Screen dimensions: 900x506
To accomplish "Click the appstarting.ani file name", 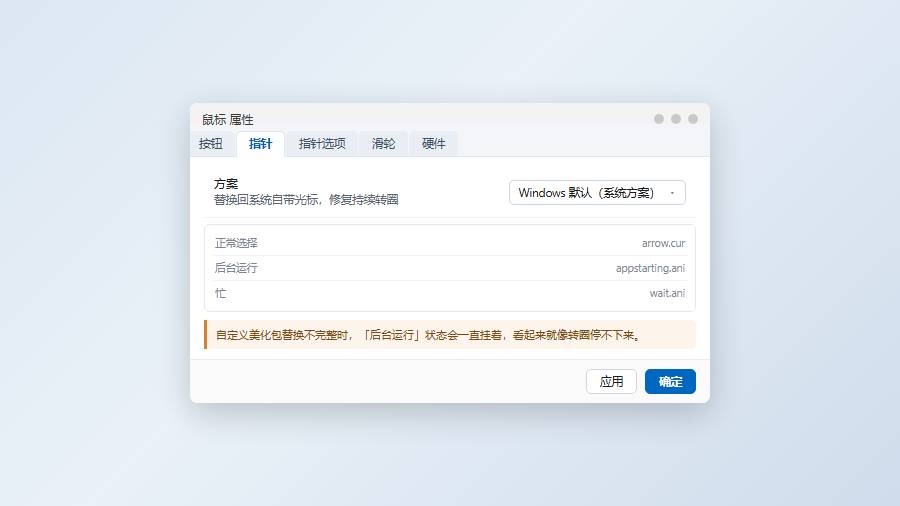I will pos(650,268).
